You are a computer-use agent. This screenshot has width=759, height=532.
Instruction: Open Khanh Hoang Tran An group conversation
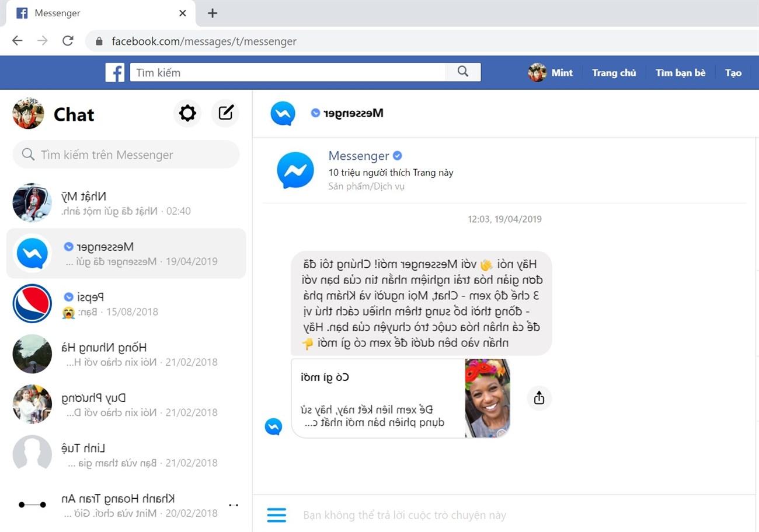pos(126,505)
